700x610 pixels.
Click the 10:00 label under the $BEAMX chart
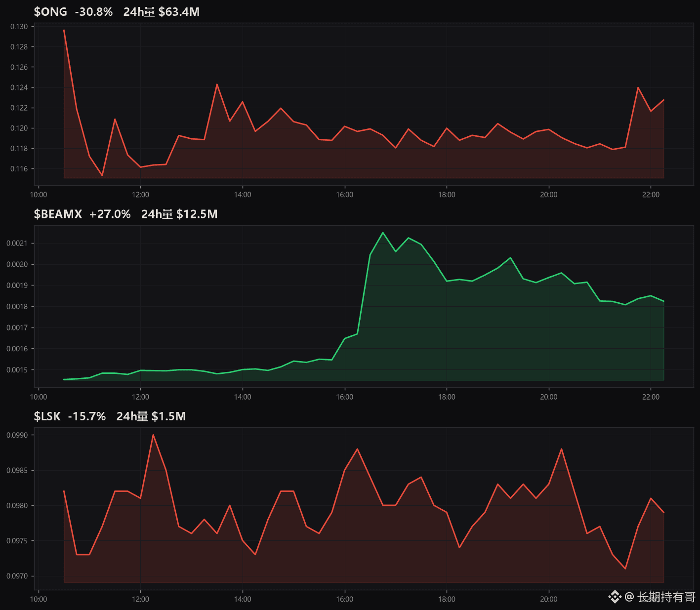point(39,397)
